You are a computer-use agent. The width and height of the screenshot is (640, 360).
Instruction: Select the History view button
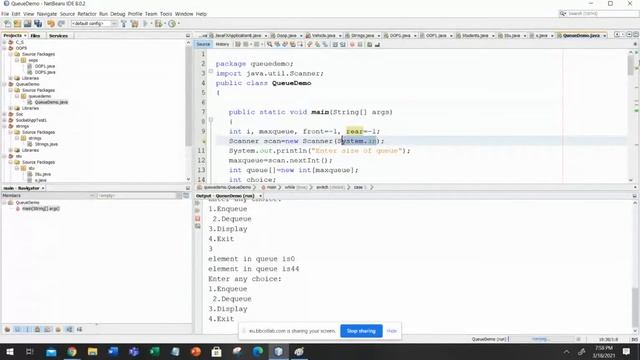[222, 44]
